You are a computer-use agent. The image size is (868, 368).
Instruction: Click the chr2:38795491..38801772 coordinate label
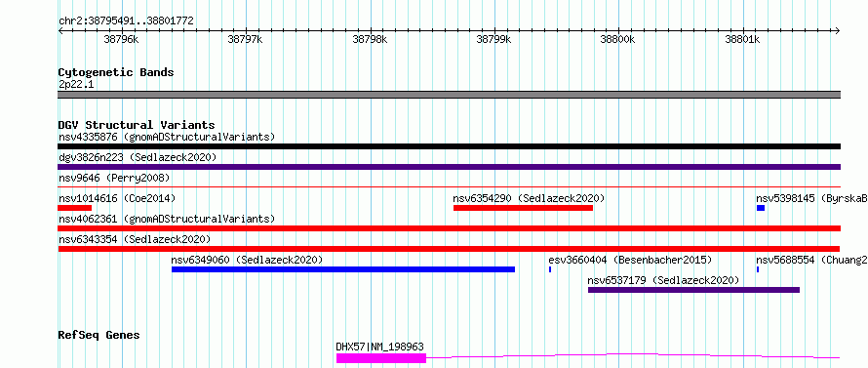[126, 21]
